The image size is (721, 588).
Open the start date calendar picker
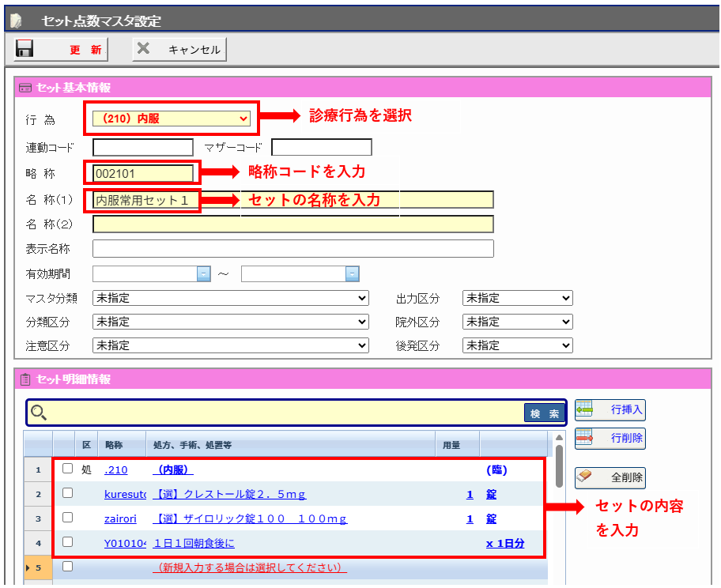[x=203, y=274]
